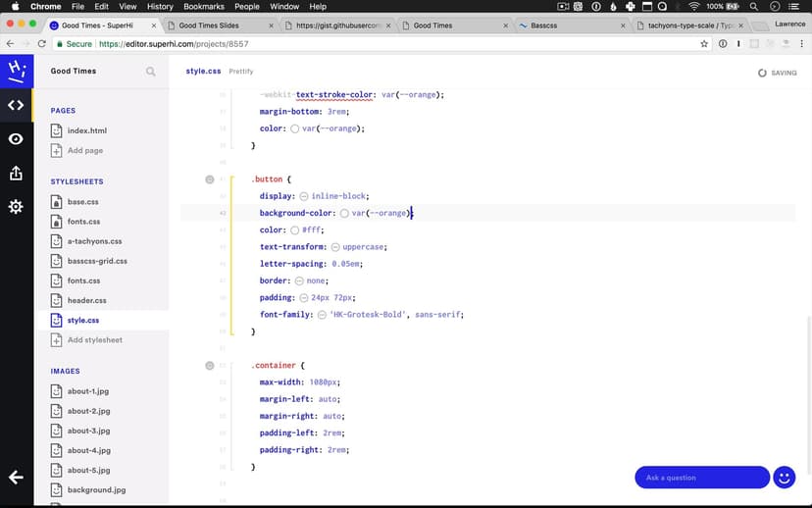Viewport: 812px width, 508px height.
Task: Click the eye preview icon in sidebar
Action: coord(16,139)
